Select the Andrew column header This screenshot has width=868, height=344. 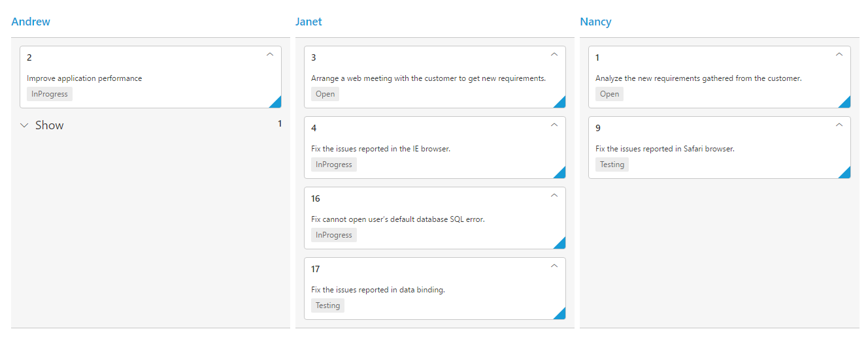click(31, 22)
